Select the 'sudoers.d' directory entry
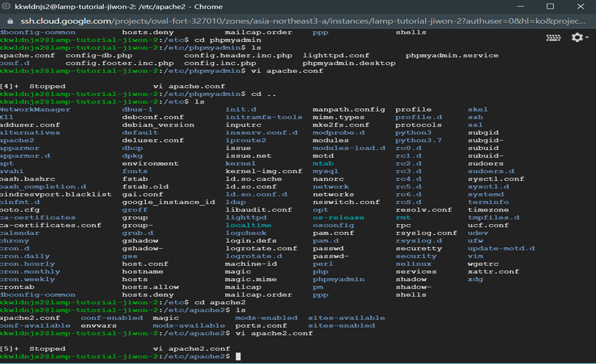596x364 pixels. click(491, 171)
